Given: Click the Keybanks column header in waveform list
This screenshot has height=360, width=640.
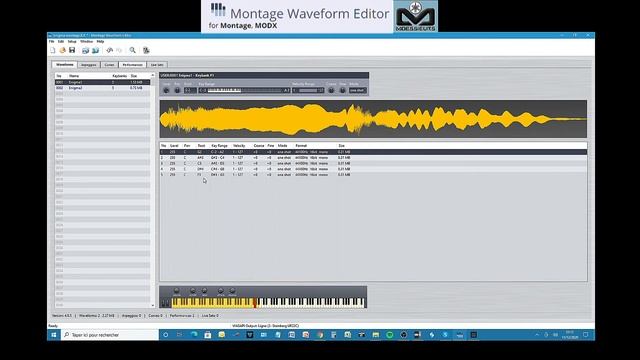Looking at the screenshot, I should click(x=120, y=76).
